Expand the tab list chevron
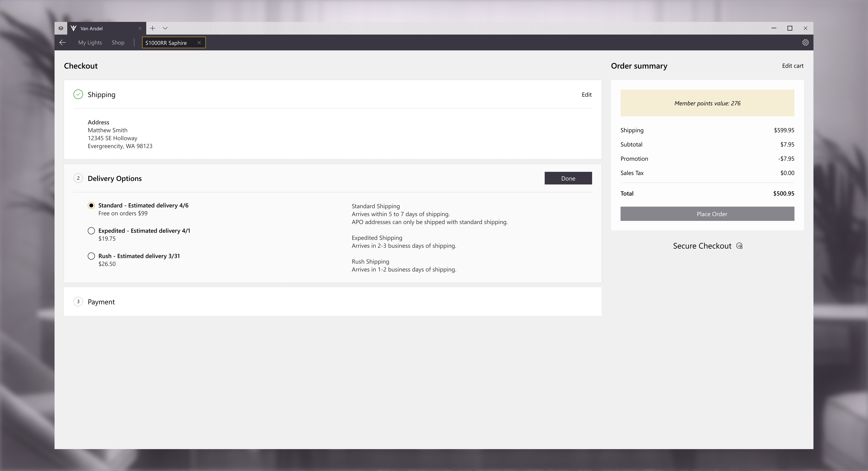 pos(165,28)
